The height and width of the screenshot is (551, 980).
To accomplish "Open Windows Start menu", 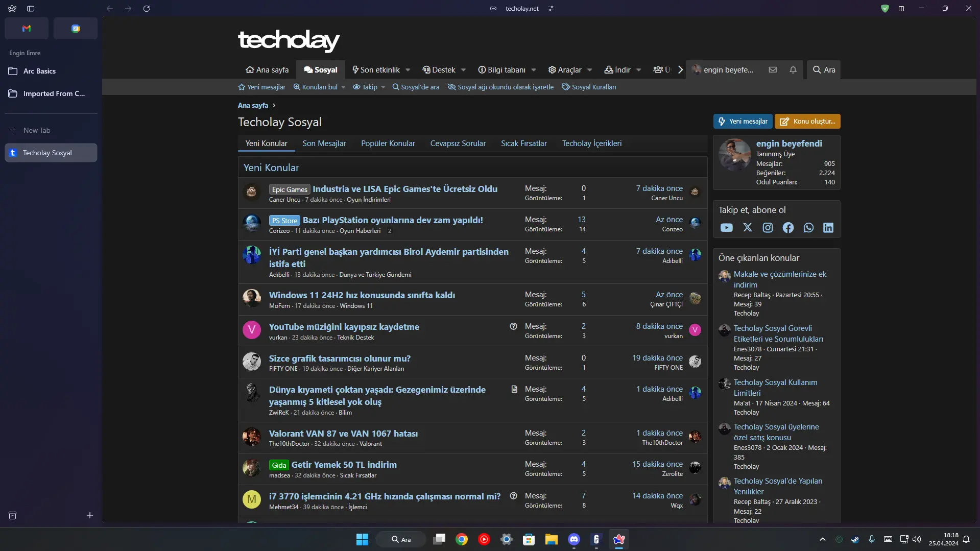I will click(x=362, y=540).
